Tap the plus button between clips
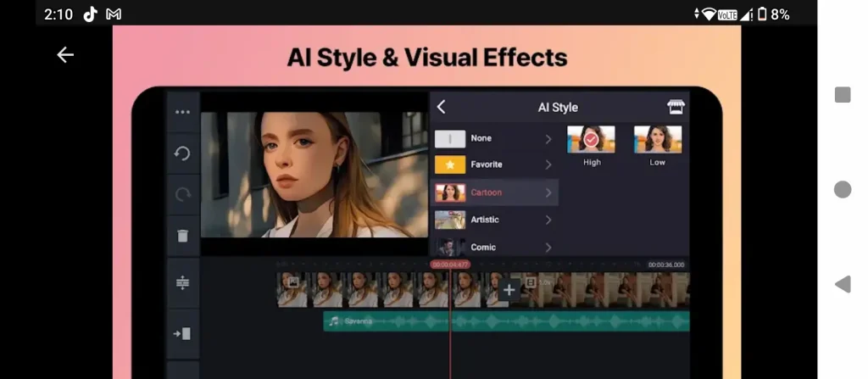Image resolution: width=868 pixels, height=379 pixels. point(509,290)
